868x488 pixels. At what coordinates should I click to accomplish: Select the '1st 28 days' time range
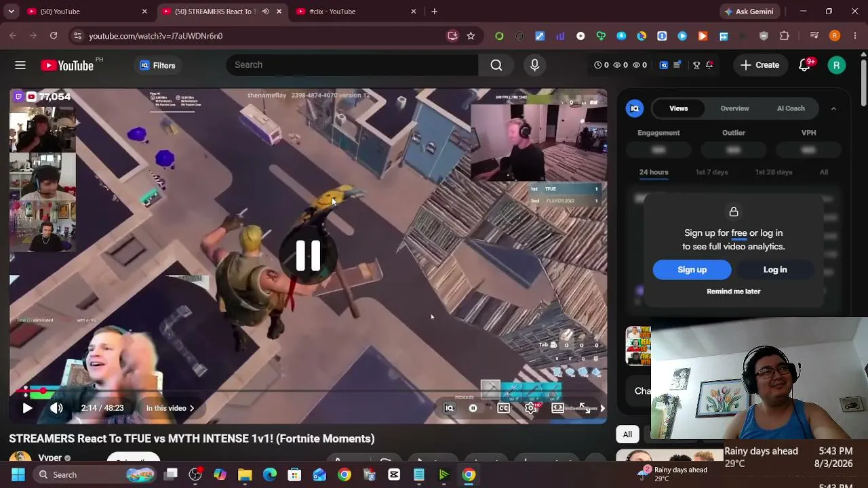coord(774,172)
